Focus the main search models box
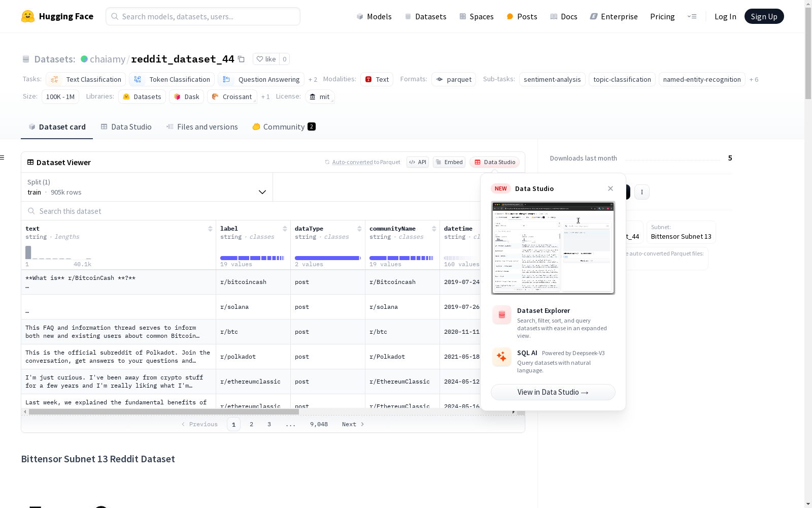The image size is (812, 508). click(203, 16)
